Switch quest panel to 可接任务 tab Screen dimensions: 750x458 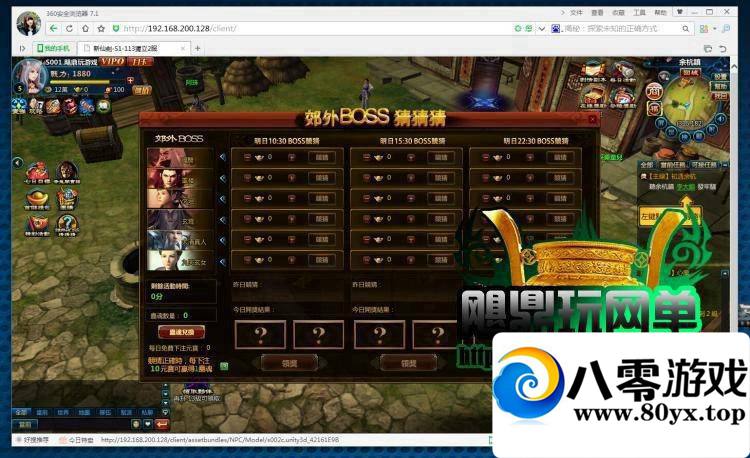704,164
